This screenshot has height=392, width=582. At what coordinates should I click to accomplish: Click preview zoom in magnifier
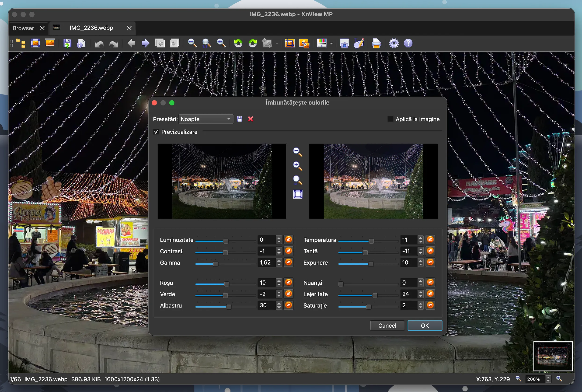coord(297,166)
